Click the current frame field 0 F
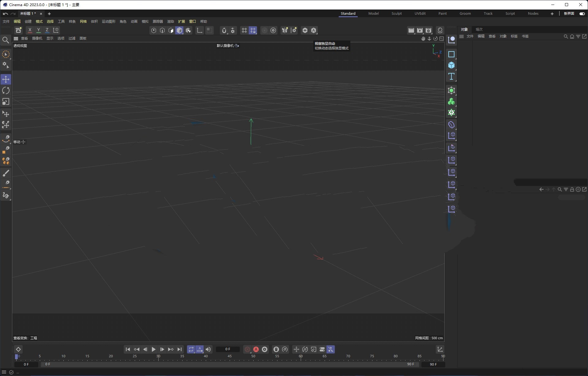The height and width of the screenshot is (376, 588). 228,349
